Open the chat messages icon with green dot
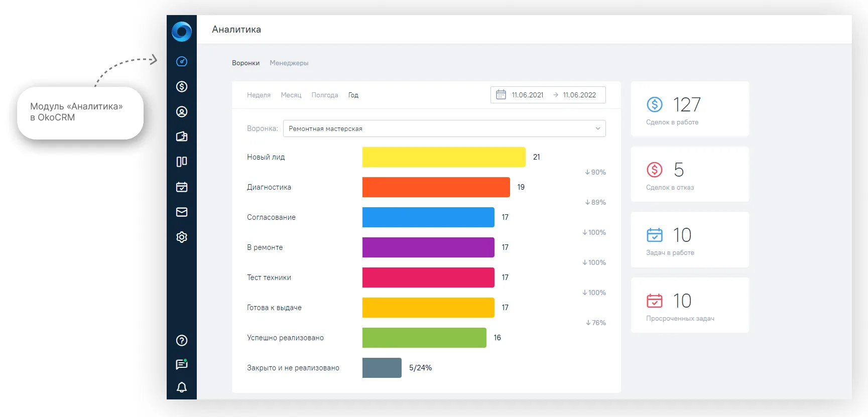This screenshot has height=417, width=868. click(182, 364)
